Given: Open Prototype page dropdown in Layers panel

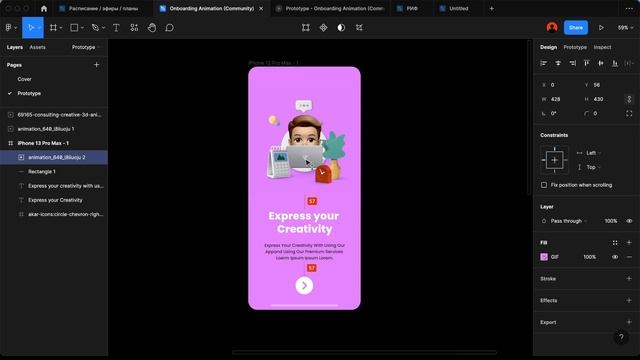Looking at the screenshot, I should [85, 47].
